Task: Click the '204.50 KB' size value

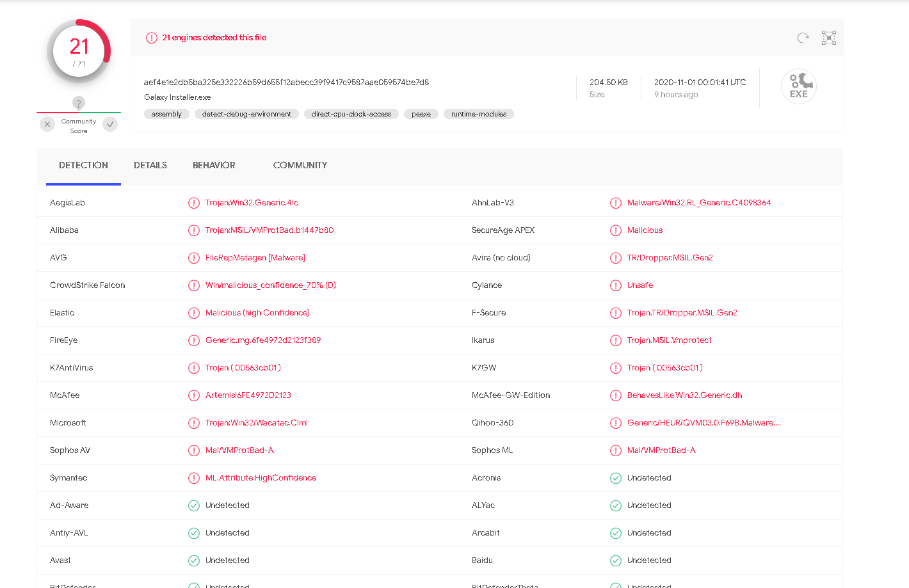Action: [608, 83]
